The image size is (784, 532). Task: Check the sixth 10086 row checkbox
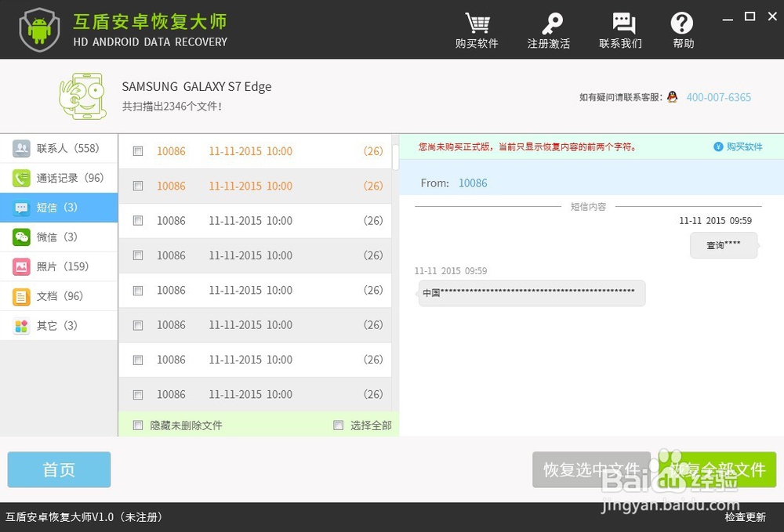coord(138,325)
